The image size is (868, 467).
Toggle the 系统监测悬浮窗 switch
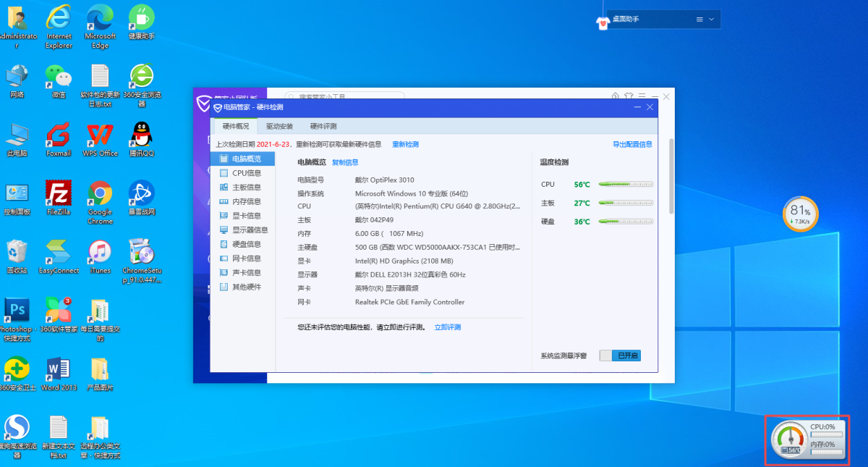(620, 355)
